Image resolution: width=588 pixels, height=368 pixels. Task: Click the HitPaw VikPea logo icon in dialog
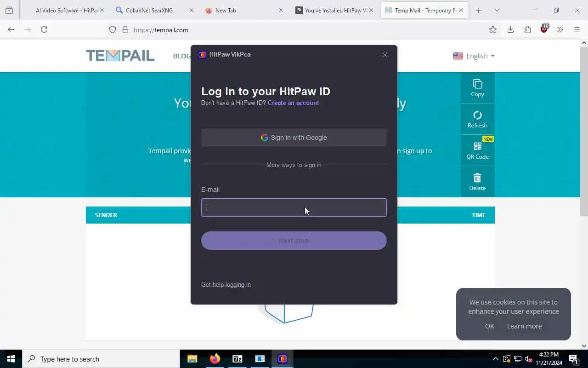point(202,55)
